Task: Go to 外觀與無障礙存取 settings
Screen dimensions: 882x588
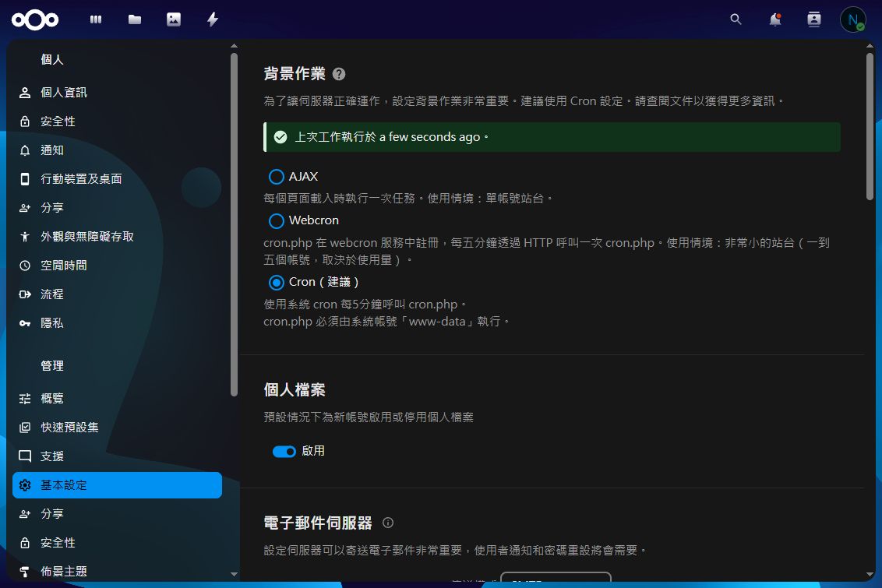Action: click(x=117, y=237)
